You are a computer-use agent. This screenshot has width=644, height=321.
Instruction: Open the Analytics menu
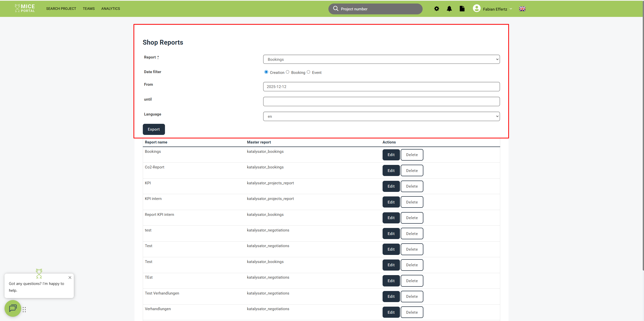[x=111, y=9]
